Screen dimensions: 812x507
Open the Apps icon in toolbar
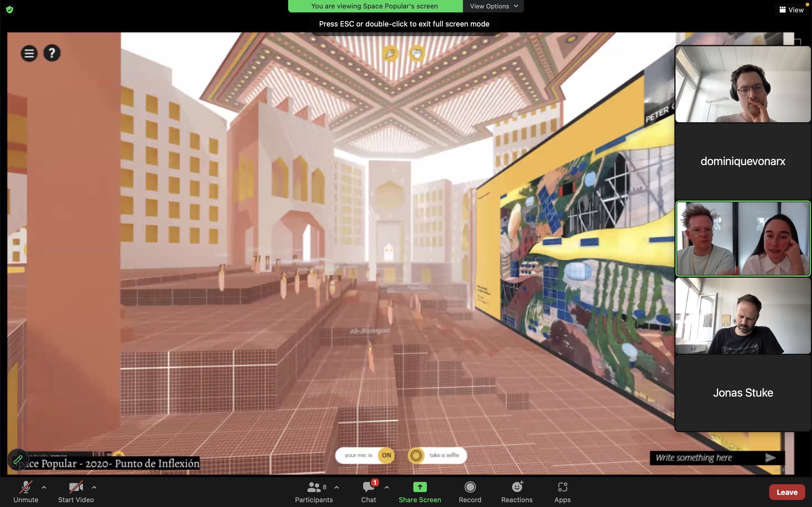click(562, 487)
